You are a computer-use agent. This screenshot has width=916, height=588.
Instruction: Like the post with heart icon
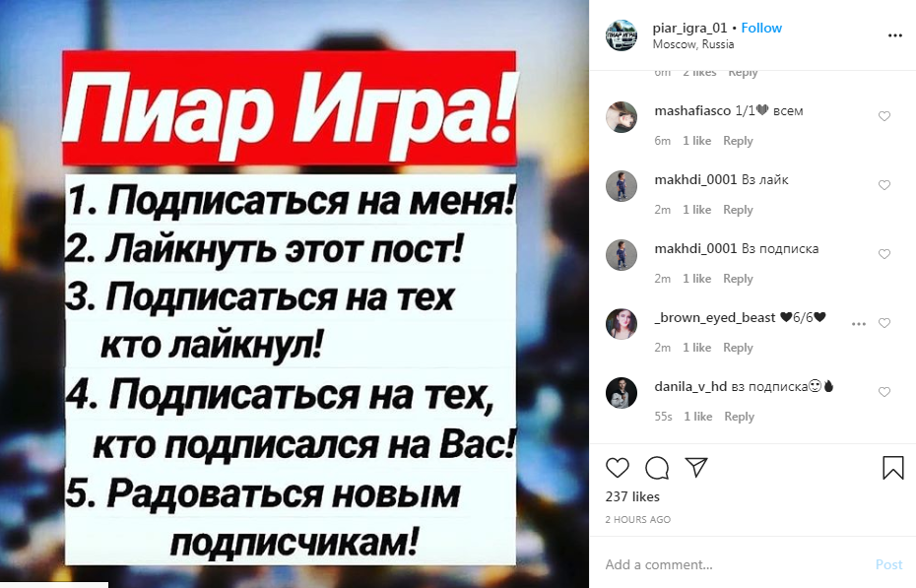[x=618, y=468]
